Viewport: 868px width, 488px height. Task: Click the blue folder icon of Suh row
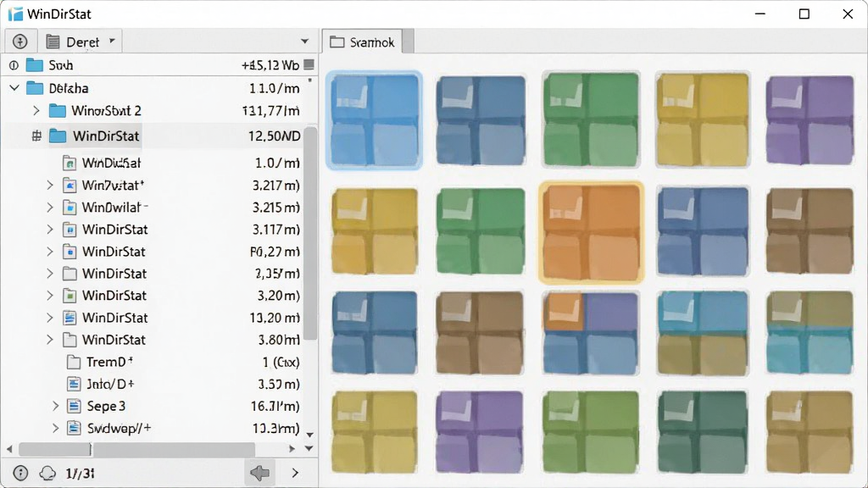[x=34, y=65]
